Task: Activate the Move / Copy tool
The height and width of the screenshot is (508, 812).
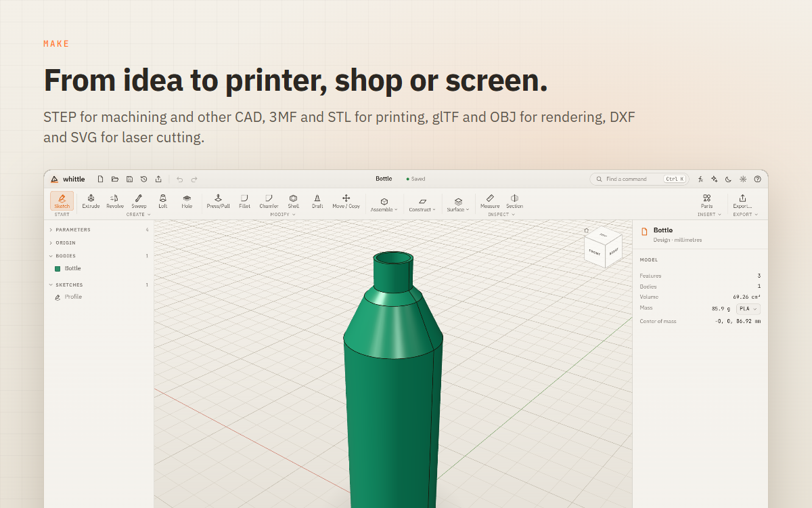Action: (346, 201)
